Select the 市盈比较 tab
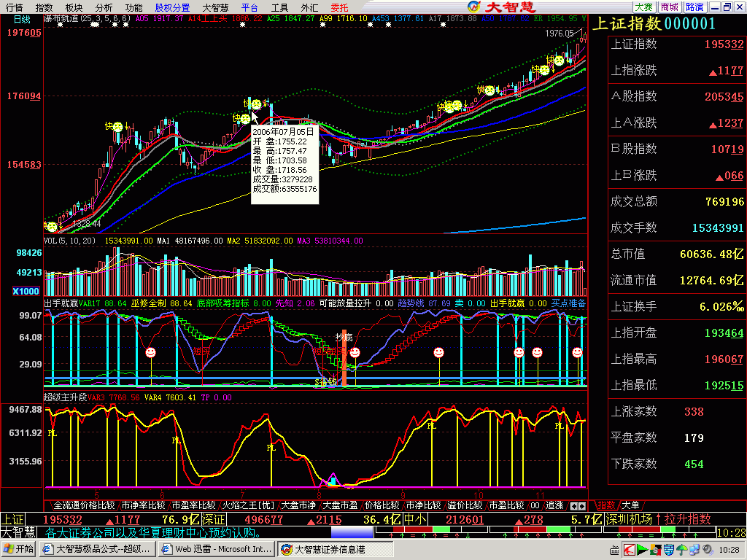The width and height of the screenshot is (747, 560). click(x=506, y=505)
